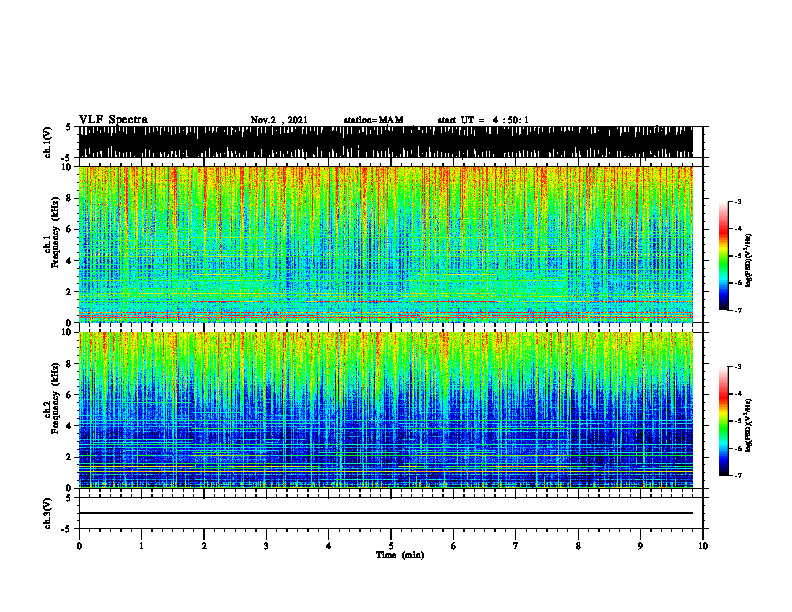792x612 pixels.
Task: Click the ch.1 black waveform panel
Action: tap(386, 142)
